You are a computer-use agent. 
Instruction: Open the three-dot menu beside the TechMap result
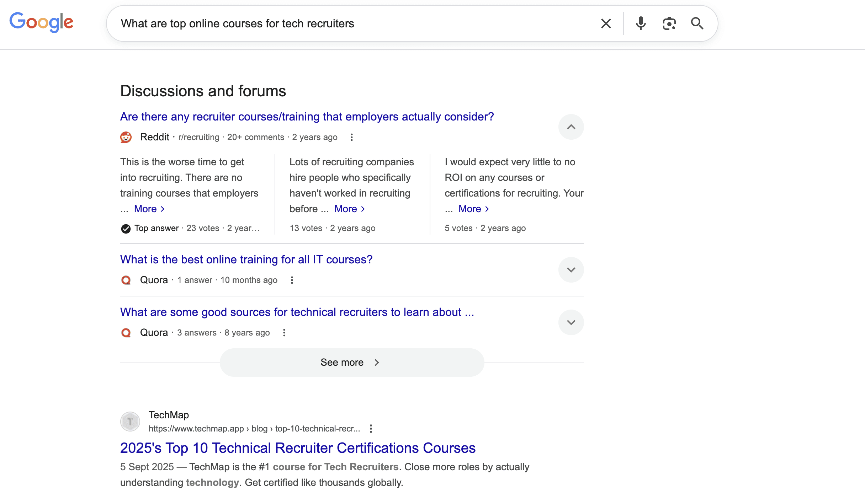pyautogui.click(x=371, y=429)
